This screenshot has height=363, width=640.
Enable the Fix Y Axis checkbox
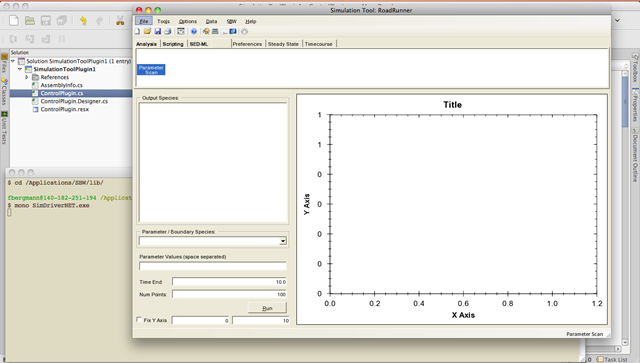tap(139, 320)
